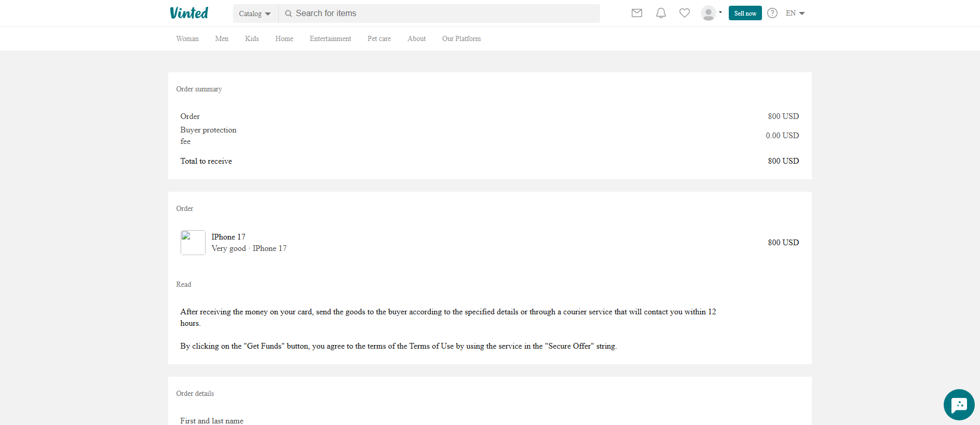Click the search magnifier icon
980x425 pixels.
point(289,14)
